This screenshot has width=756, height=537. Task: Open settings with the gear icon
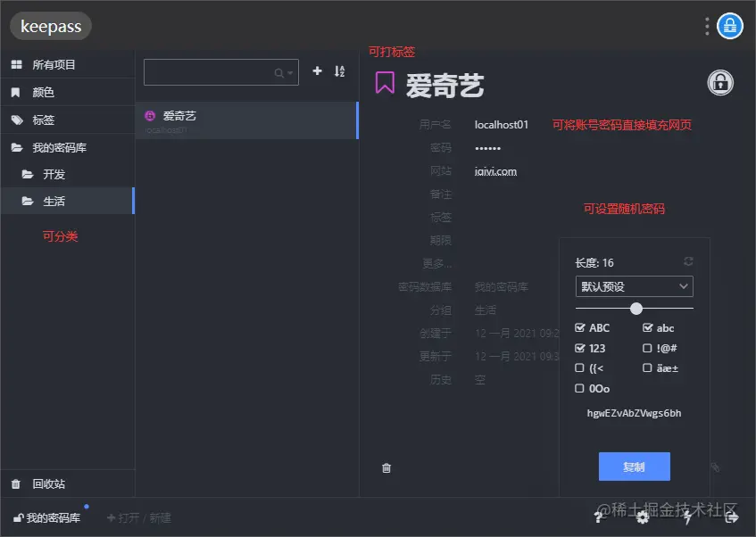click(x=643, y=517)
